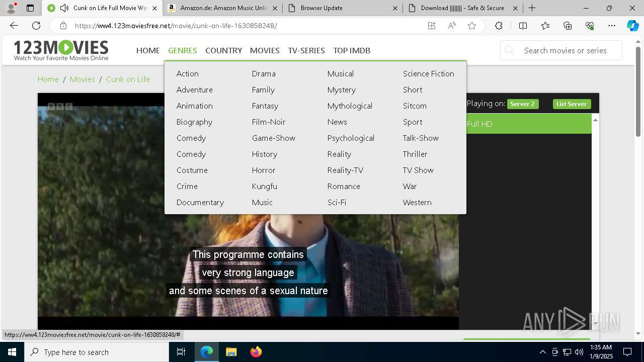Choose Horror genre

[x=264, y=170]
